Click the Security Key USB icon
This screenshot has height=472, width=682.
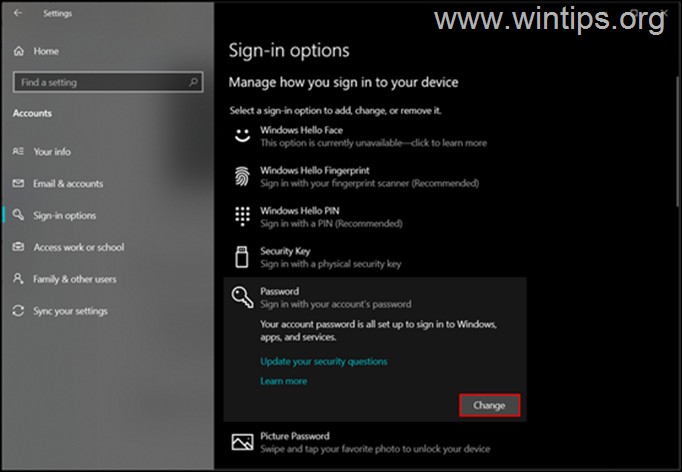(242, 258)
